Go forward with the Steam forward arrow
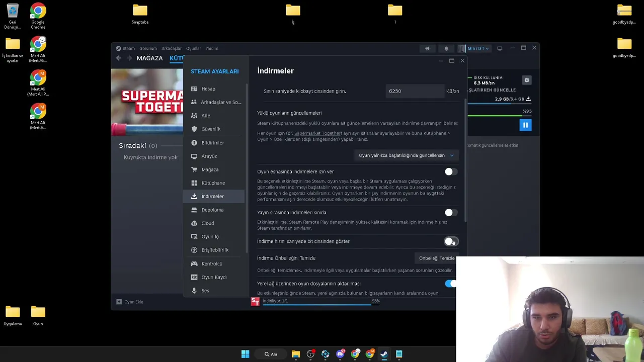This screenshot has width=644, height=362. tap(129, 58)
